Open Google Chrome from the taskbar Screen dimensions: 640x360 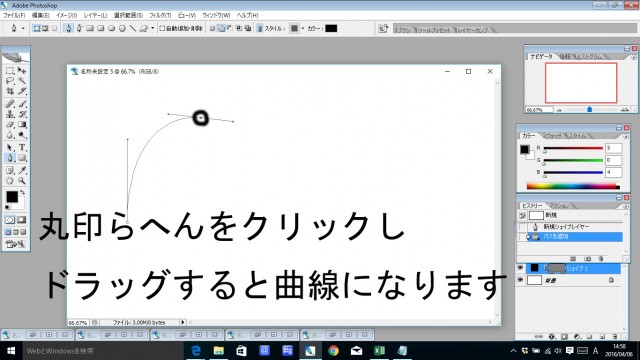(x=333, y=351)
